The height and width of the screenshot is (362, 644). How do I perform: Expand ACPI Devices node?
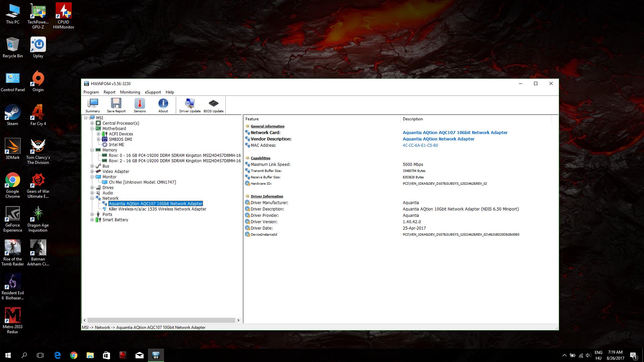(x=99, y=134)
